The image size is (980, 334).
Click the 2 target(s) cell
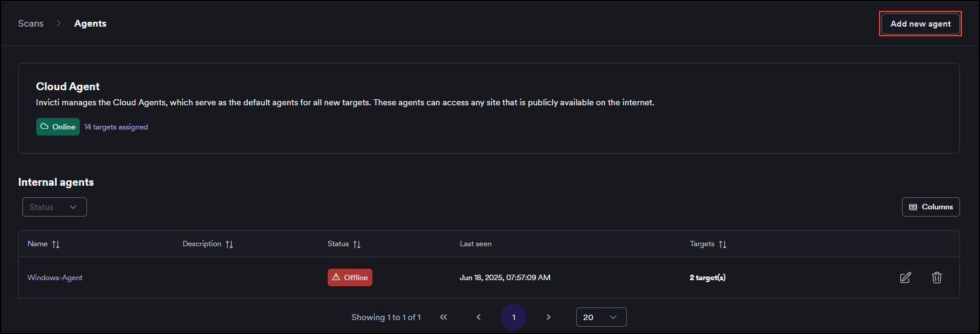click(707, 278)
